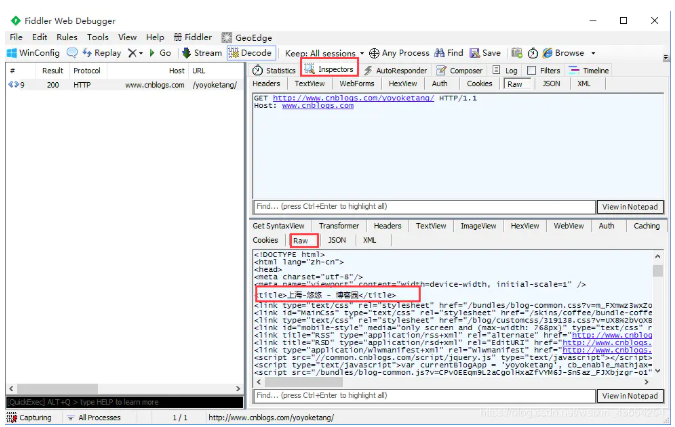Click response vertical scrollbar up arrow
The width and height of the screenshot is (675, 427).
coord(657,256)
